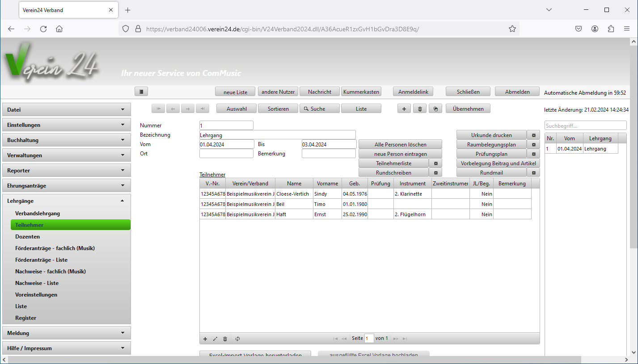
Task: Open settings gear next to Rundmail
Action: tap(533, 172)
